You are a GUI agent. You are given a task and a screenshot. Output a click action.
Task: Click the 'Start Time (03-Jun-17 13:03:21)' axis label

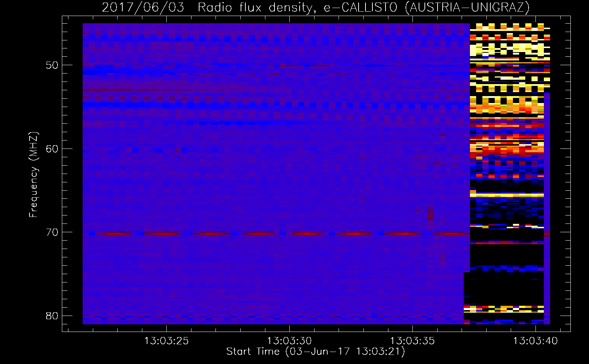click(x=316, y=352)
